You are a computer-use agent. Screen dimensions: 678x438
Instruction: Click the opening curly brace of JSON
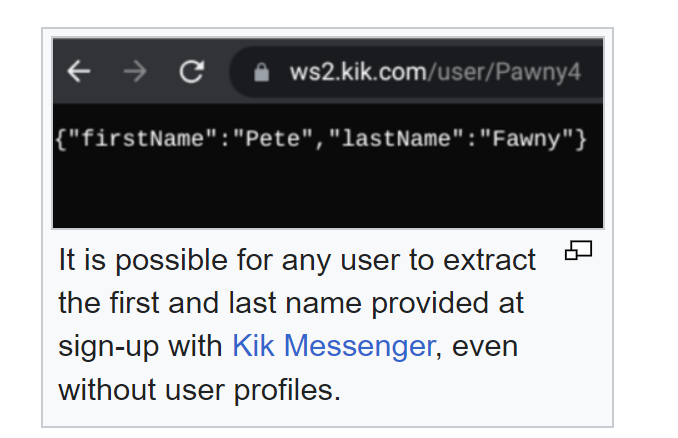pos(61,139)
